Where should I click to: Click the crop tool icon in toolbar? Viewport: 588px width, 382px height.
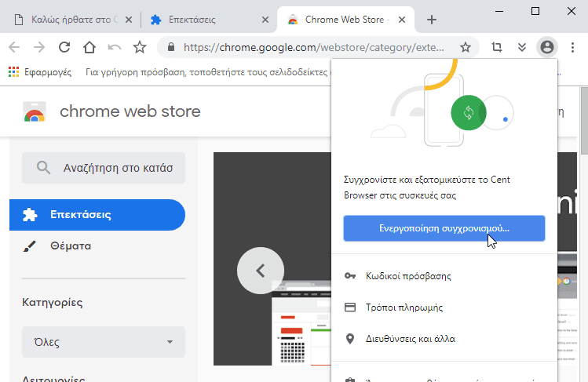coord(496,47)
